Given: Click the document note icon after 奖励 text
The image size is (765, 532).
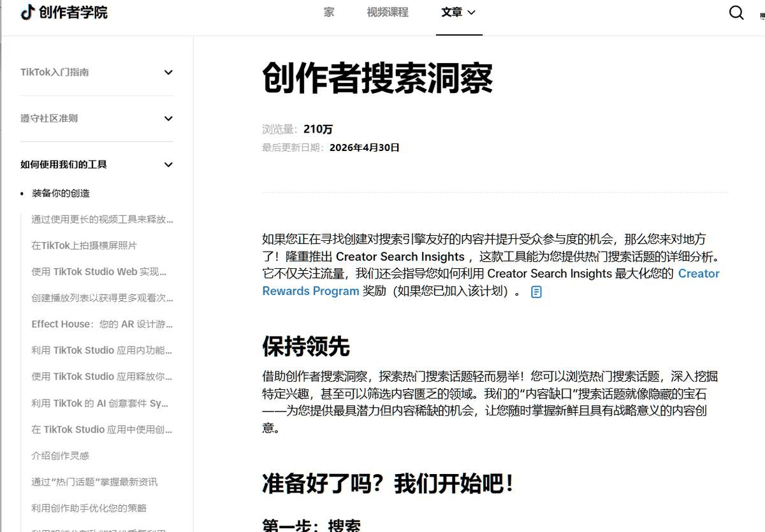Looking at the screenshot, I should pyautogui.click(x=537, y=292).
